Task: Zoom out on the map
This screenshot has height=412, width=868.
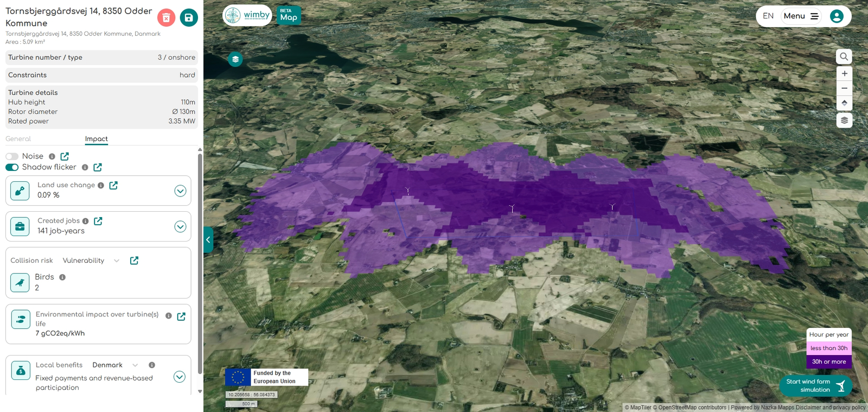Action: pyautogui.click(x=844, y=88)
